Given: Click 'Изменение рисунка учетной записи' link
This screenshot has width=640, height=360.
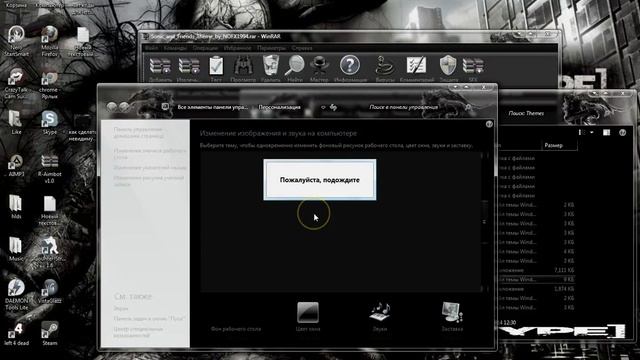Looking at the screenshot, I should tap(149, 181).
